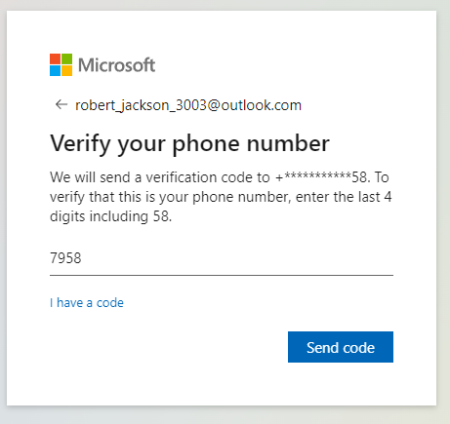
Task: Click the 'Verify your phone number' heading
Action: (190, 144)
